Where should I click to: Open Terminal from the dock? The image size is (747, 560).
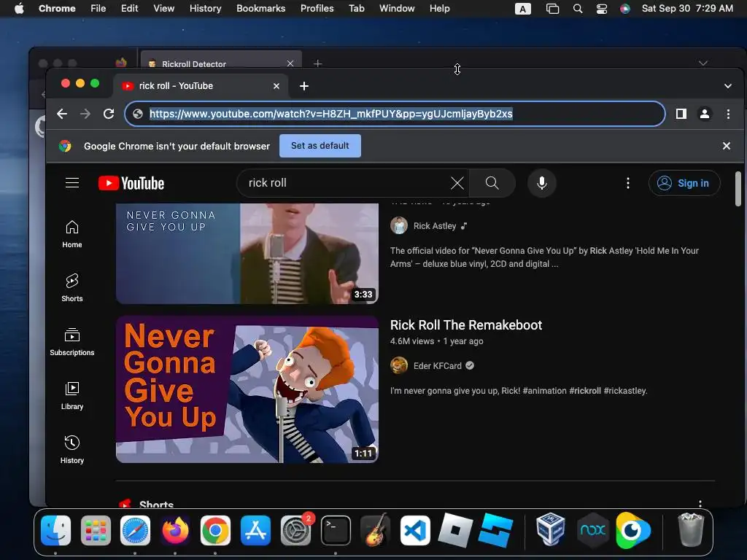(x=336, y=530)
